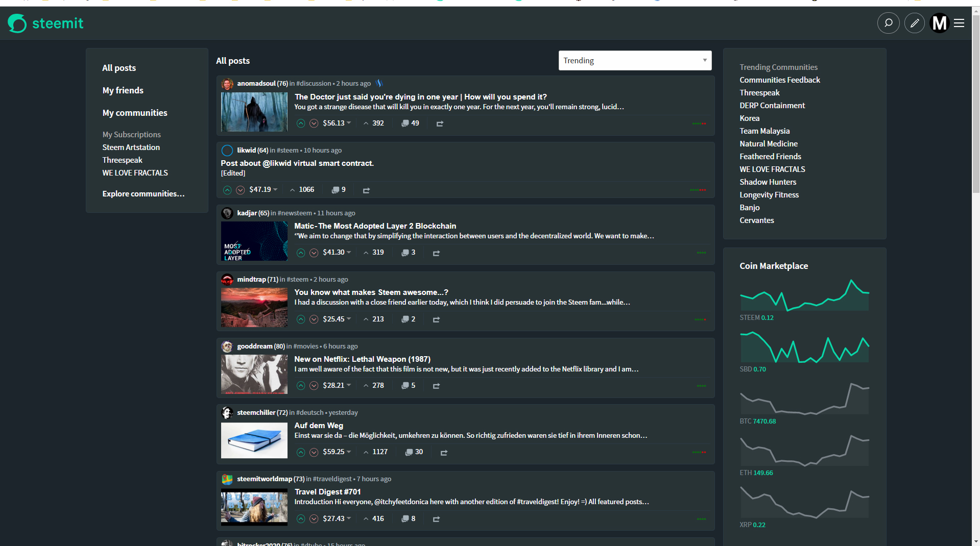The width and height of the screenshot is (980, 546).
Task: Open the Lethal Weapon post thumbnail
Action: tap(254, 375)
